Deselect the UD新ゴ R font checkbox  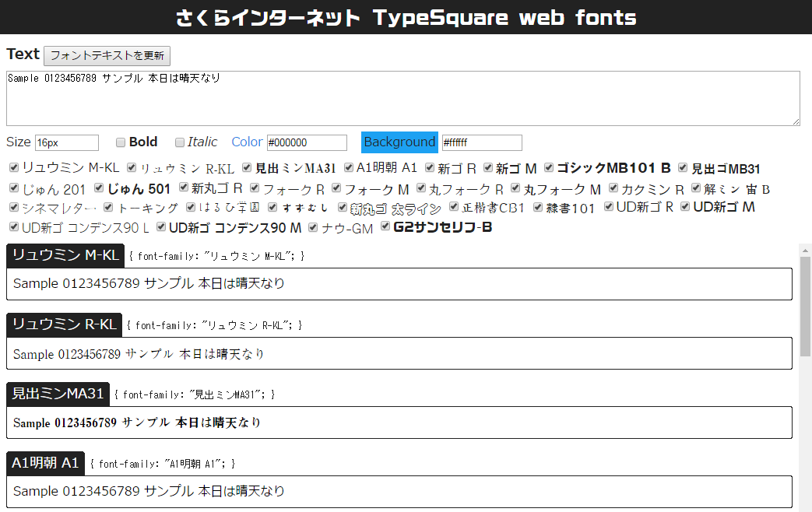click(609, 206)
